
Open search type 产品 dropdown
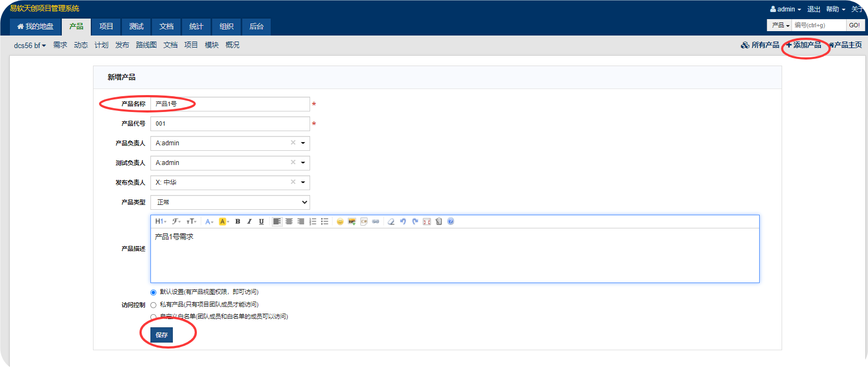point(780,25)
